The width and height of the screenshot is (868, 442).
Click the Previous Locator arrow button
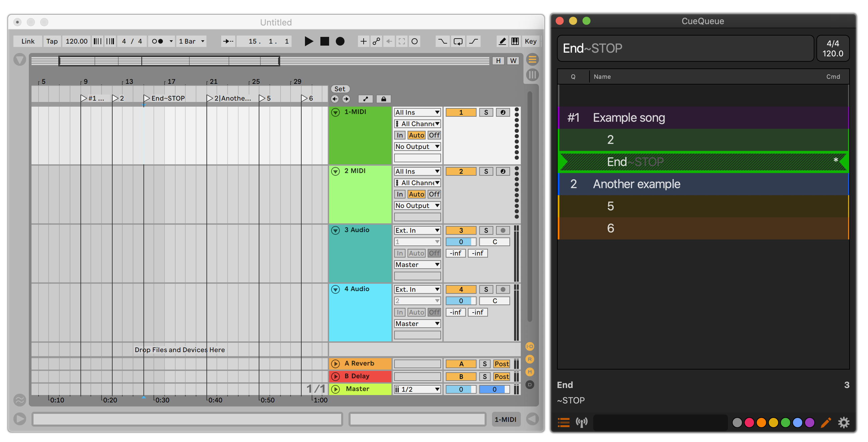coord(334,99)
